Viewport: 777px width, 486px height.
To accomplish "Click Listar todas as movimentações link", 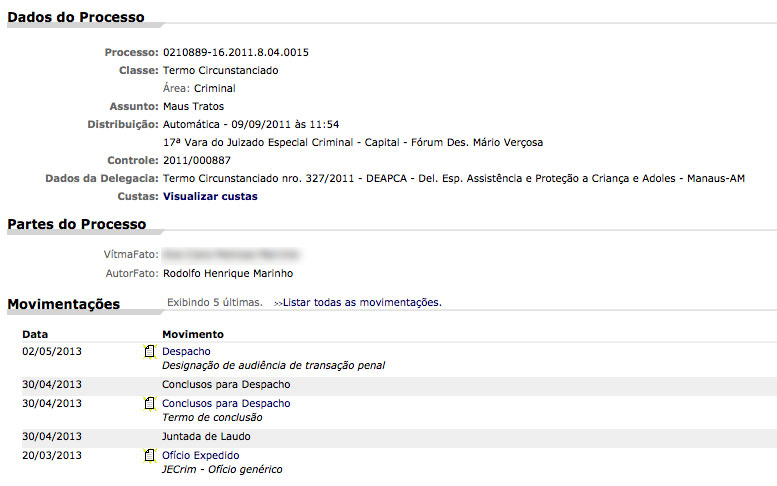I will click(x=362, y=302).
